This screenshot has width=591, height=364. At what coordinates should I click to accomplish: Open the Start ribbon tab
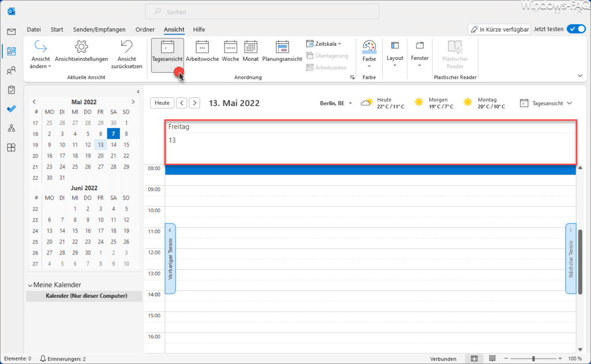pos(57,29)
